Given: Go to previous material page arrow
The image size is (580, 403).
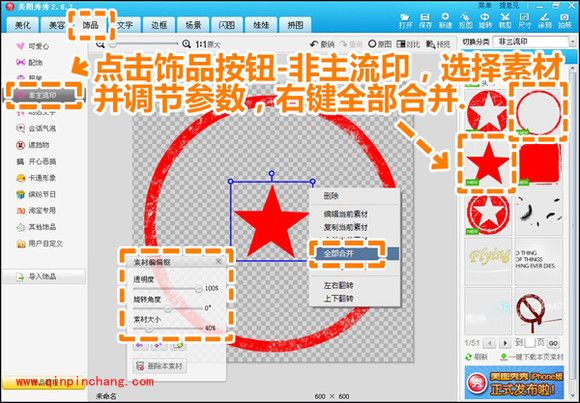Looking at the screenshot, I should [489, 343].
